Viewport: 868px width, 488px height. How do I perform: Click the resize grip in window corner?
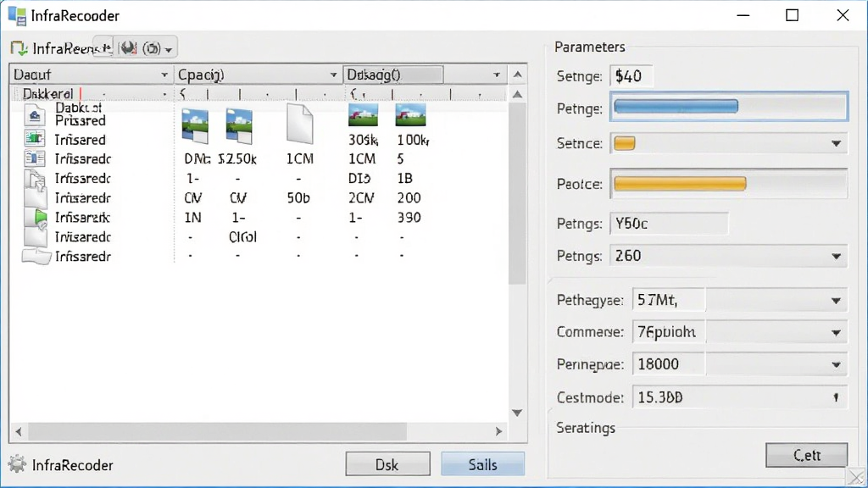point(856,476)
